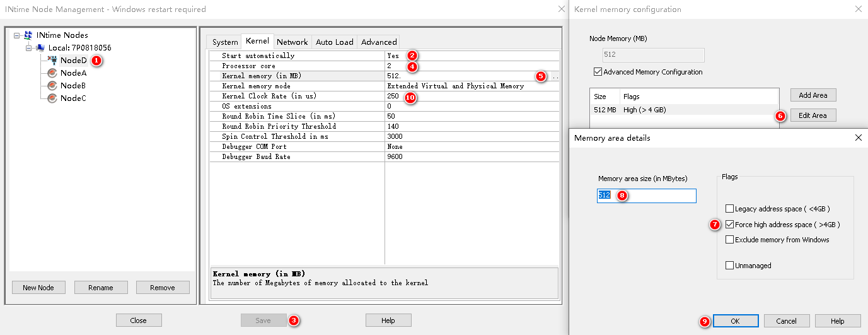Screen dimensions: 868x335
Task: Click Help in Memory area details dialog
Action: point(838,321)
